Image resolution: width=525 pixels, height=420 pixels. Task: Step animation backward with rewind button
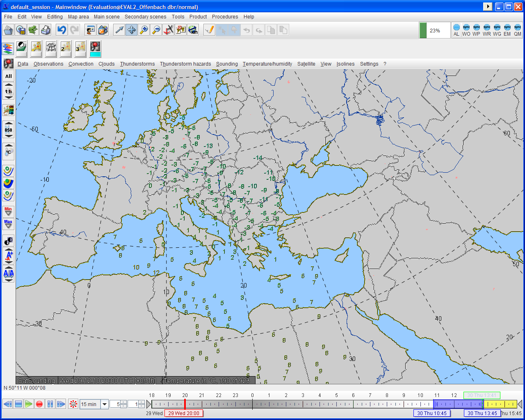[8, 404]
